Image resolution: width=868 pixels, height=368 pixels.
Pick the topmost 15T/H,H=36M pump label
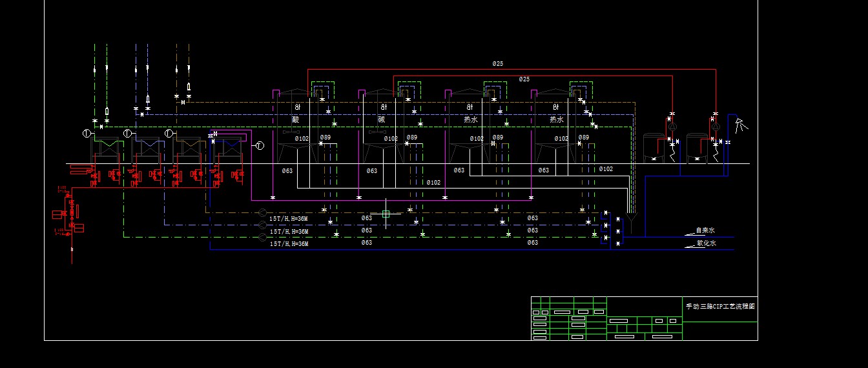(289, 219)
